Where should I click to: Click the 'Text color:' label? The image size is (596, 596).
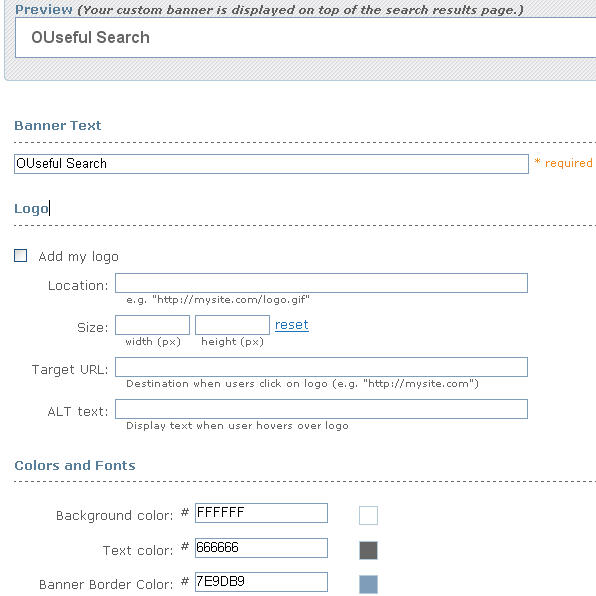pyautogui.click(x=138, y=550)
